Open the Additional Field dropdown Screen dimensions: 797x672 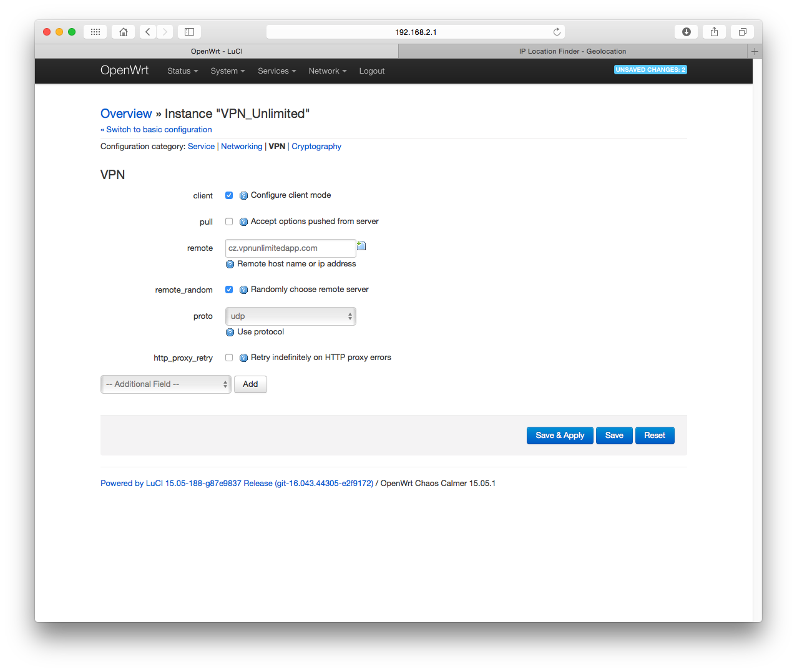[x=166, y=384]
